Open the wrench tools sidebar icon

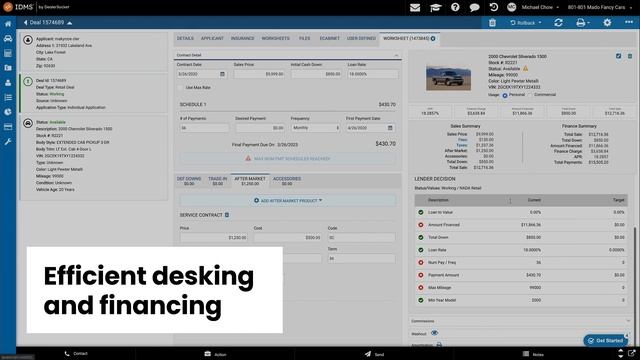click(x=8, y=142)
